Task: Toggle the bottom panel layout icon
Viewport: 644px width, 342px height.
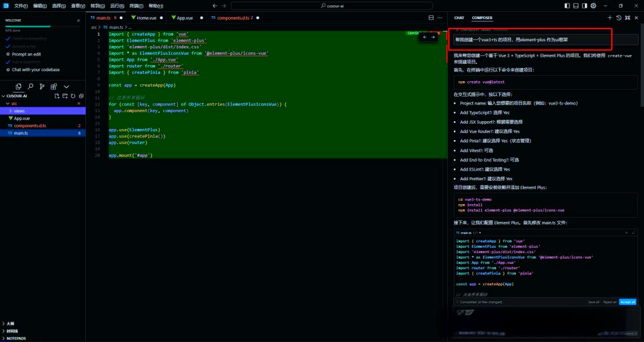Action: point(576,5)
